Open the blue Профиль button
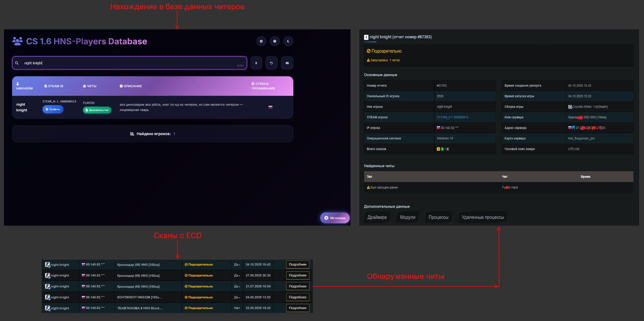Viewport: 644px width, 321px height. [53, 109]
